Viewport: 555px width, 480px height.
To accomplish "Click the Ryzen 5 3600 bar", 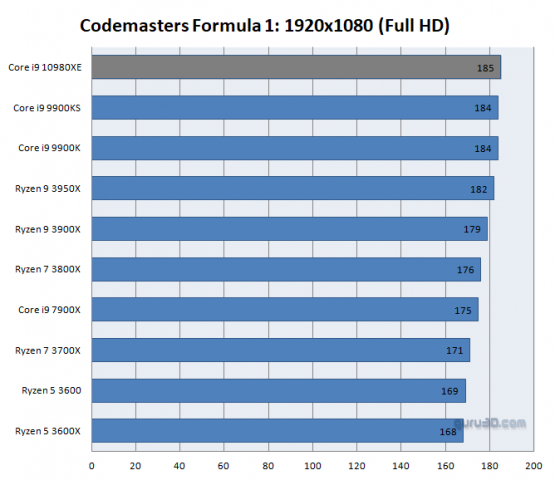I will 279,391.
